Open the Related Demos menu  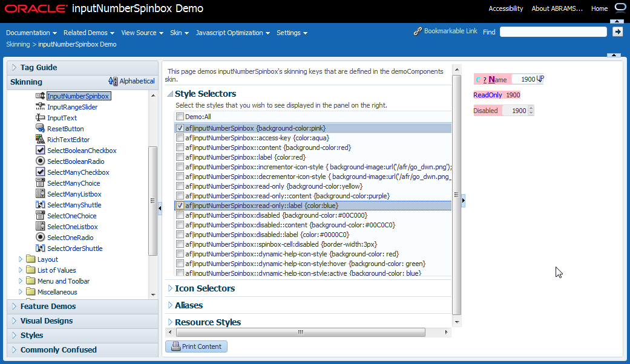pos(89,33)
